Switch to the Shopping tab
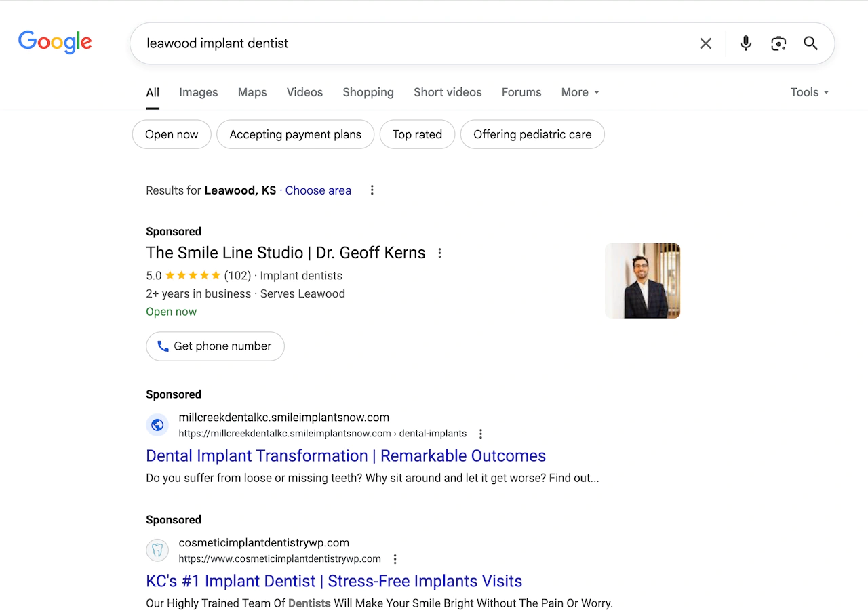This screenshot has height=610, width=868. [368, 92]
